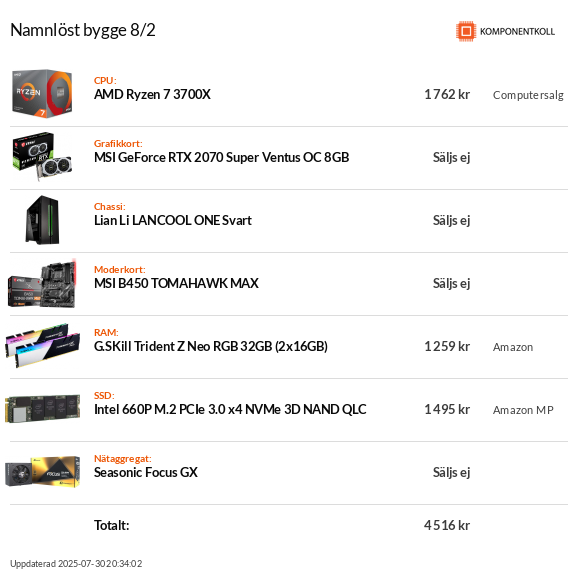Open the Amazon store link for RAM

coord(513,347)
